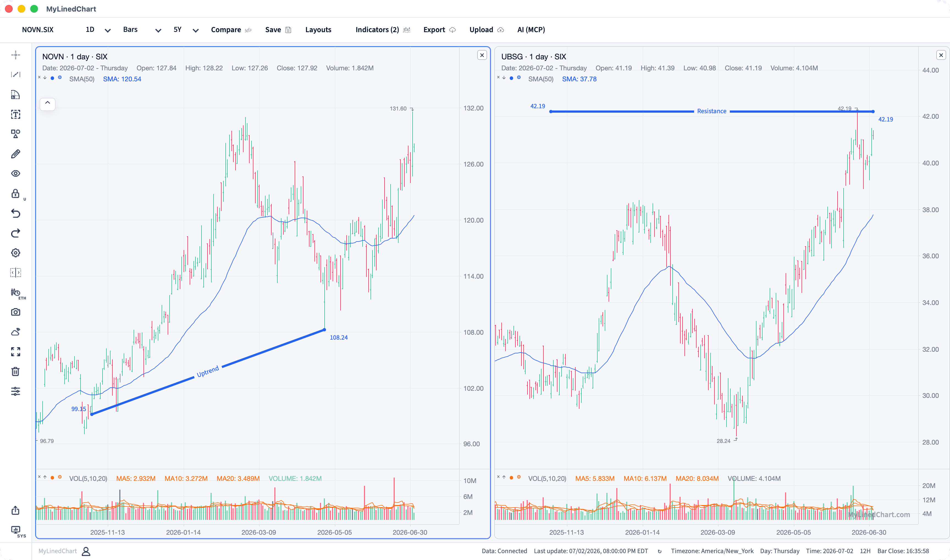Pick the text annotation tool
Image resolution: width=950 pixels, height=560 pixels.
pyautogui.click(x=15, y=114)
